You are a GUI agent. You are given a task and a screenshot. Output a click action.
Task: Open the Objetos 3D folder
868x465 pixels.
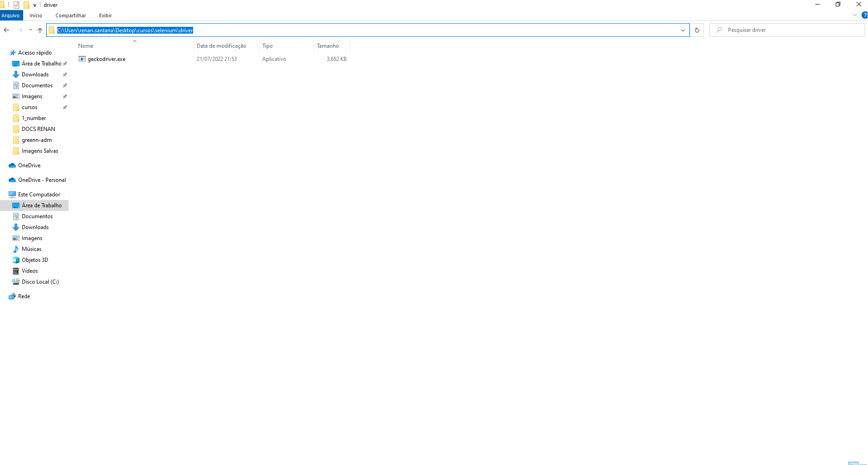(35, 260)
